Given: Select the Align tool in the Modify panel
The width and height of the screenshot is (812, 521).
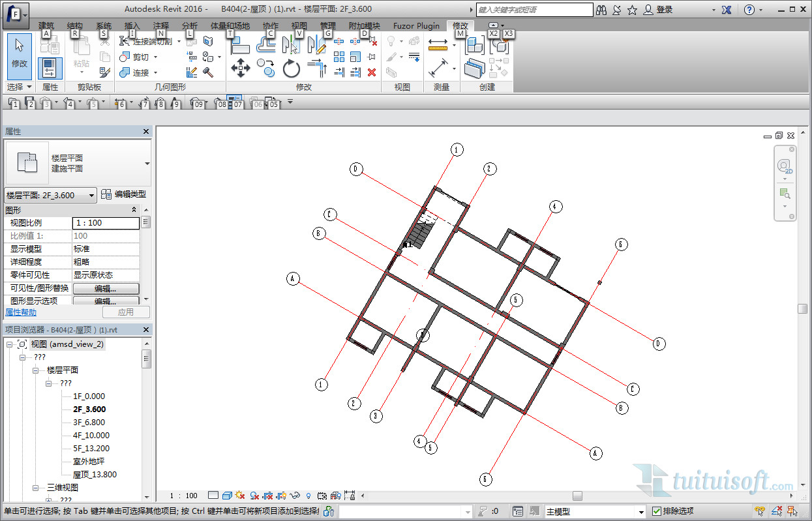Looking at the screenshot, I should tap(241, 44).
